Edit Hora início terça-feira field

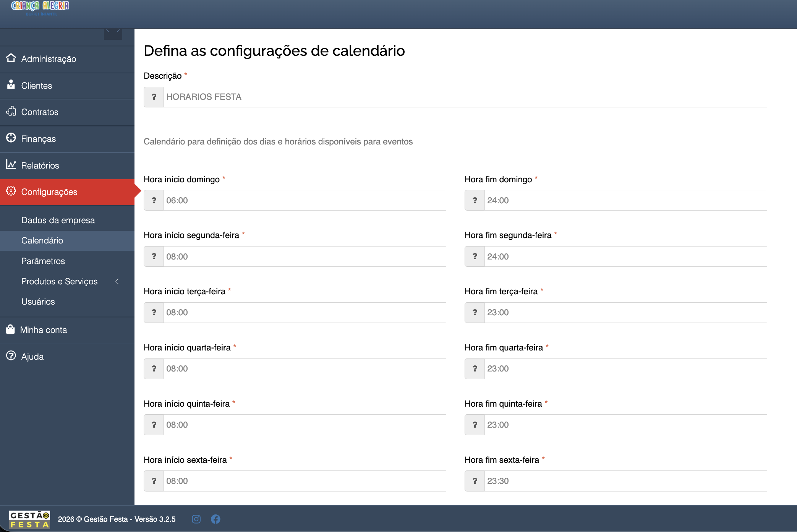[x=305, y=313]
